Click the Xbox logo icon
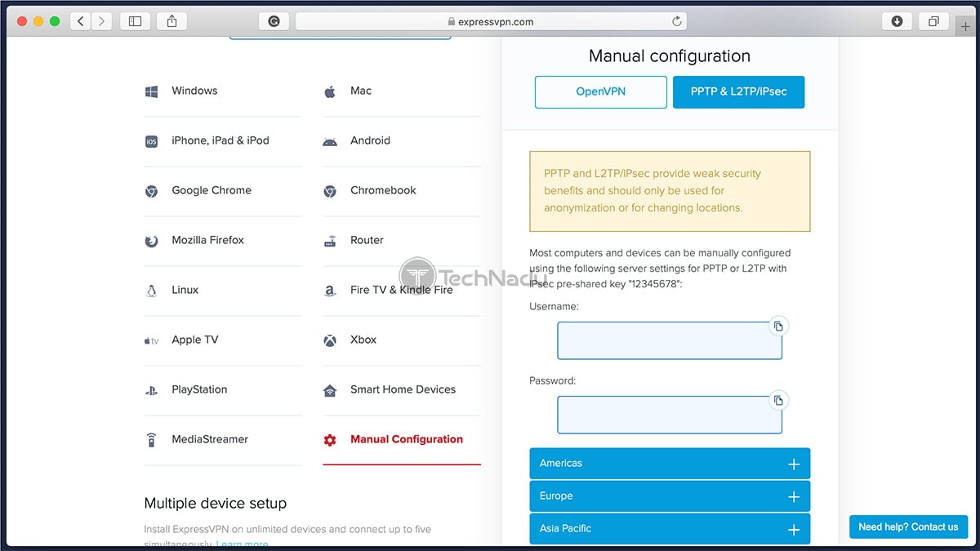Image resolution: width=980 pixels, height=551 pixels. coord(330,340)
